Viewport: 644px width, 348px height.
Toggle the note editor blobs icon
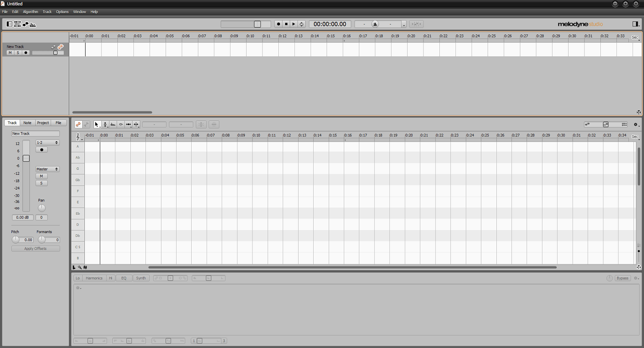(x=26, y=24)
